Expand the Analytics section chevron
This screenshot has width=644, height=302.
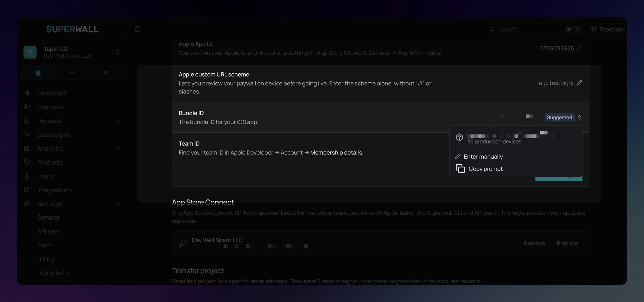(118, 148)
